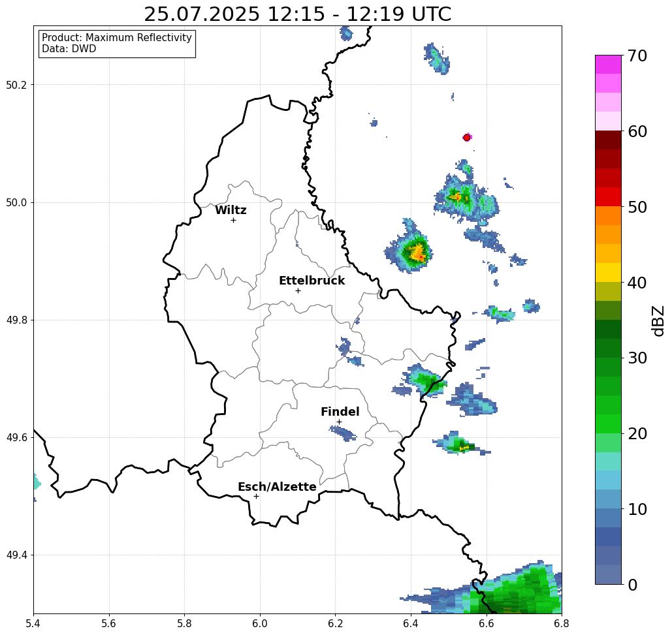The image size is (672, 635).
Task: Click the plus marker below Esch/Alzette
Action: 256,496
